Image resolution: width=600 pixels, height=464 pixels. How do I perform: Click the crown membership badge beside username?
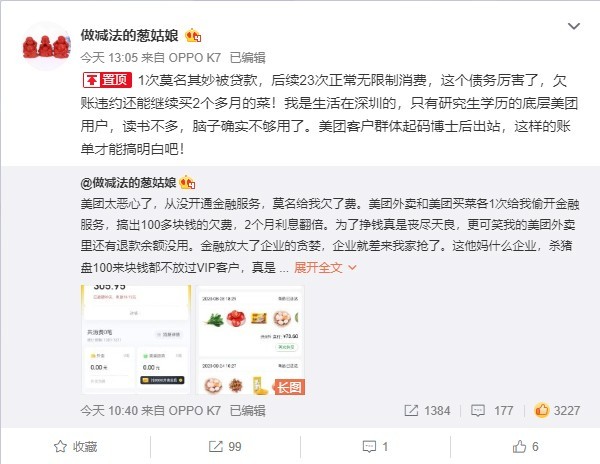(193, 36)
